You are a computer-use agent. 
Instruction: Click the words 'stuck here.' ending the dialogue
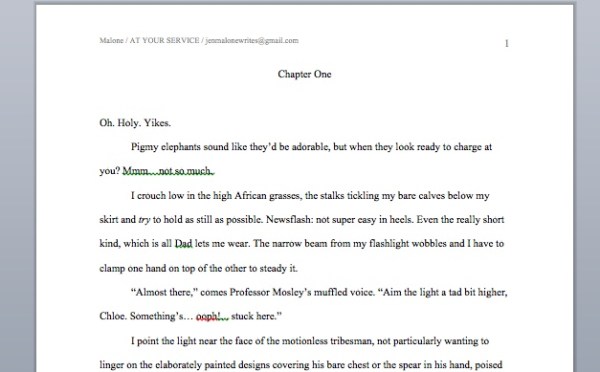pyautogui.click(x=256, y=316)
